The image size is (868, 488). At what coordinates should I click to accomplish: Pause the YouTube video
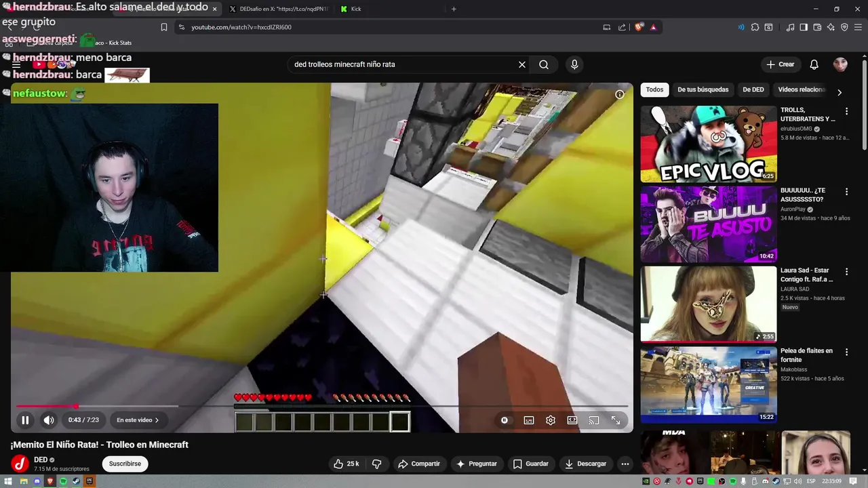(x=25, y=420)
